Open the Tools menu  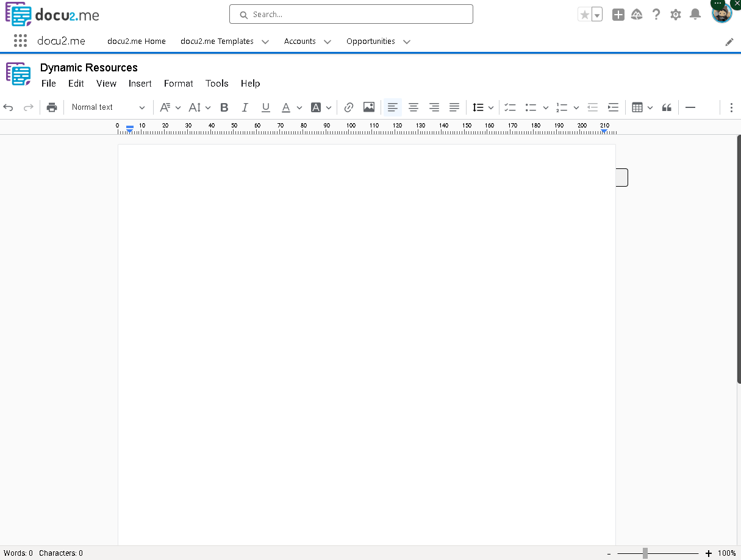pyautogui.click(x=217, y=84)
